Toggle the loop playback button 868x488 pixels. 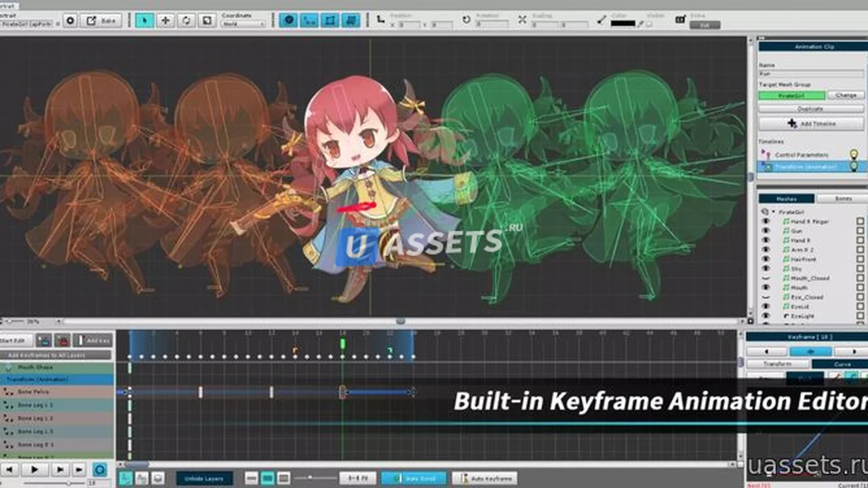click(100, 469)
